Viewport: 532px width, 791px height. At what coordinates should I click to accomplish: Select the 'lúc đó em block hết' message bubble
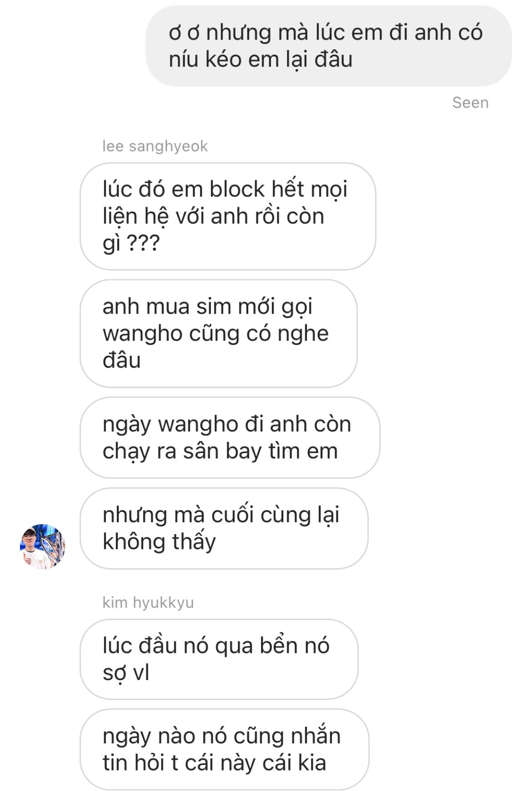(x=228, y=216)
